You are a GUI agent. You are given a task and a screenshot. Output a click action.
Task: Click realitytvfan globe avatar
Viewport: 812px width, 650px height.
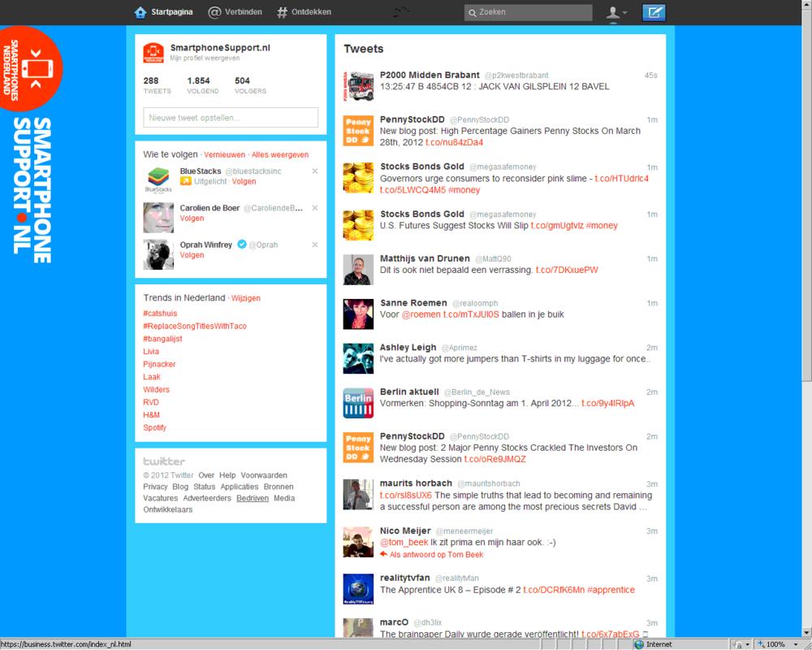(358, 589)
